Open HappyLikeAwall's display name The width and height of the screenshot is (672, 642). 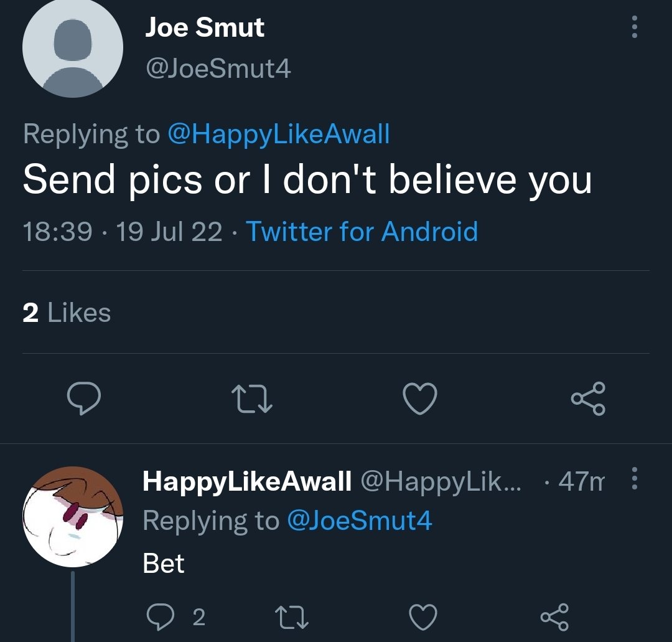point(247,481)
